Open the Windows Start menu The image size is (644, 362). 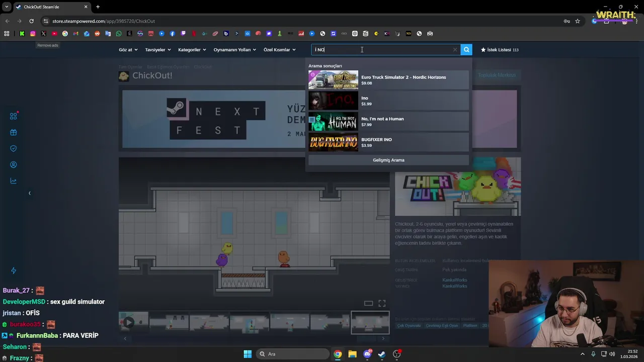[x=248, y=354]
